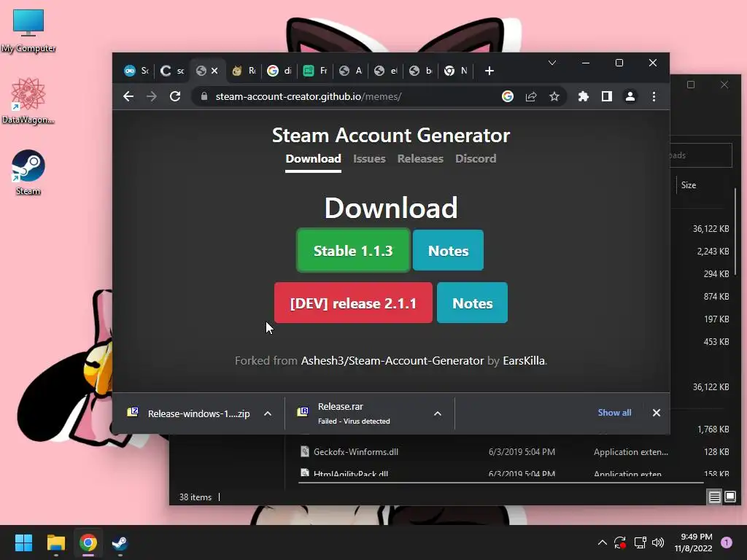747x560 pixels.
Task: Select the Download nav tab
Action: (x=313, y=158)
